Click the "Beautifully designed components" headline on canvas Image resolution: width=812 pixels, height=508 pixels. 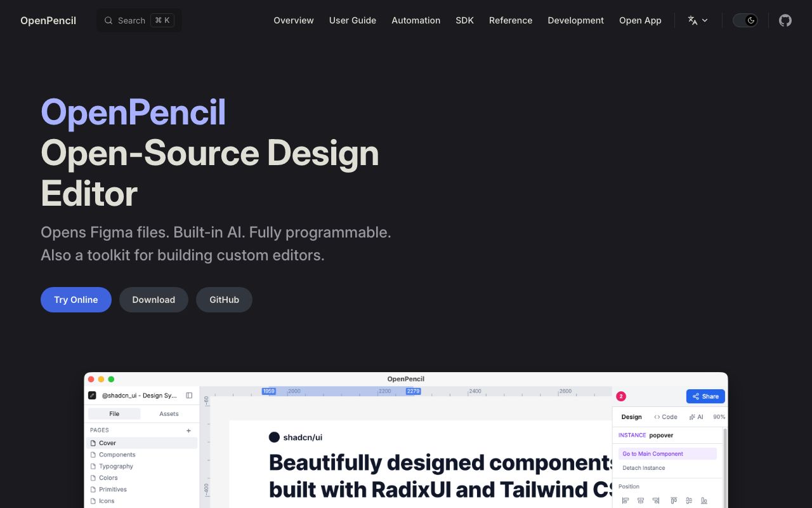point(440,462)
